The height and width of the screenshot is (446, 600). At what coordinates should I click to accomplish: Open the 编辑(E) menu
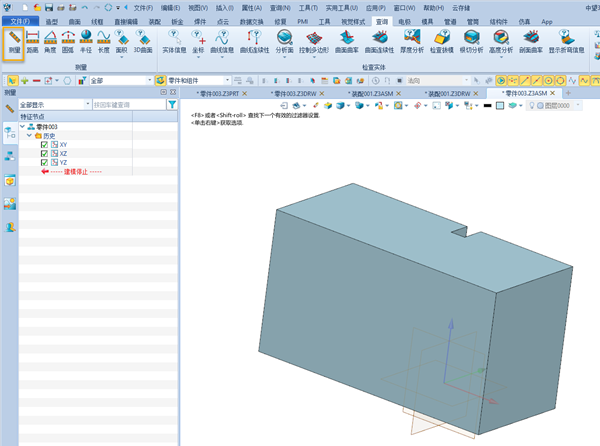click(170, 8)
